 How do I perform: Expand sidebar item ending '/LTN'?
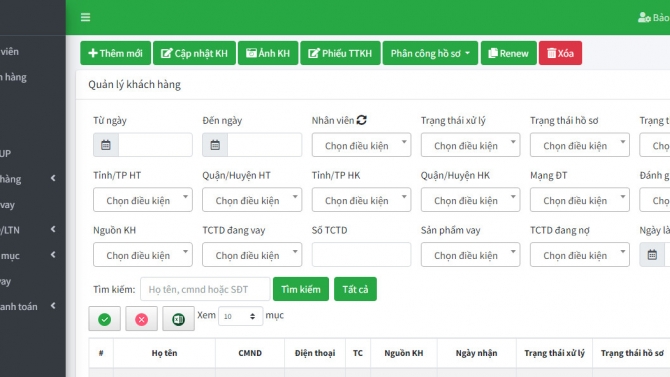pos(30,230)
